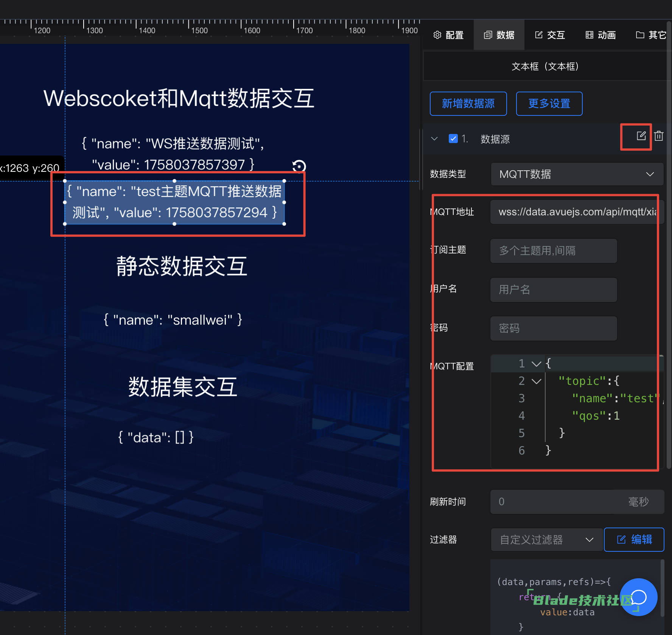Screen dimensions: 672x635
Task: Open the 交互 tab
Action: point(550,35)
